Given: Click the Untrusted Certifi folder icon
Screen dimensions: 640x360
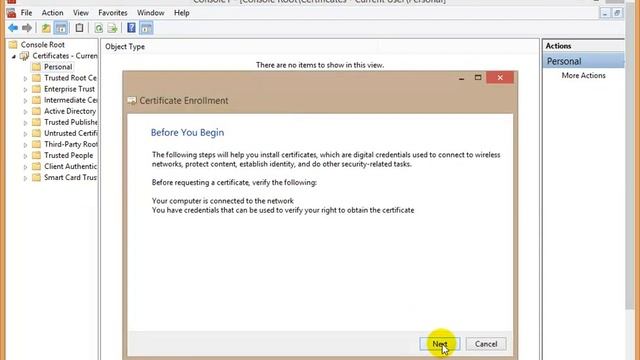Looking at the screenshot, I should 36,133.
